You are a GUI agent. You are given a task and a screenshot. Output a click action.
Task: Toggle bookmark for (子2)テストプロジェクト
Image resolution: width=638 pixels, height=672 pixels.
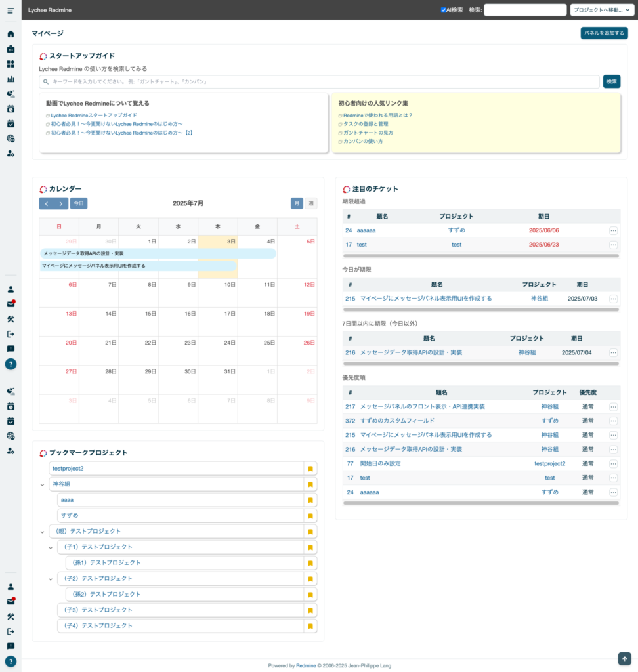pos(310,579)
